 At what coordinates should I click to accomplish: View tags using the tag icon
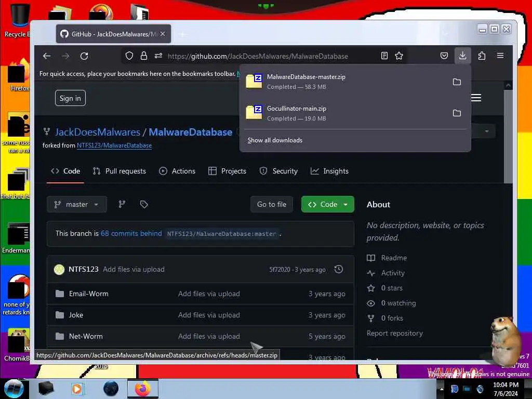144,204
